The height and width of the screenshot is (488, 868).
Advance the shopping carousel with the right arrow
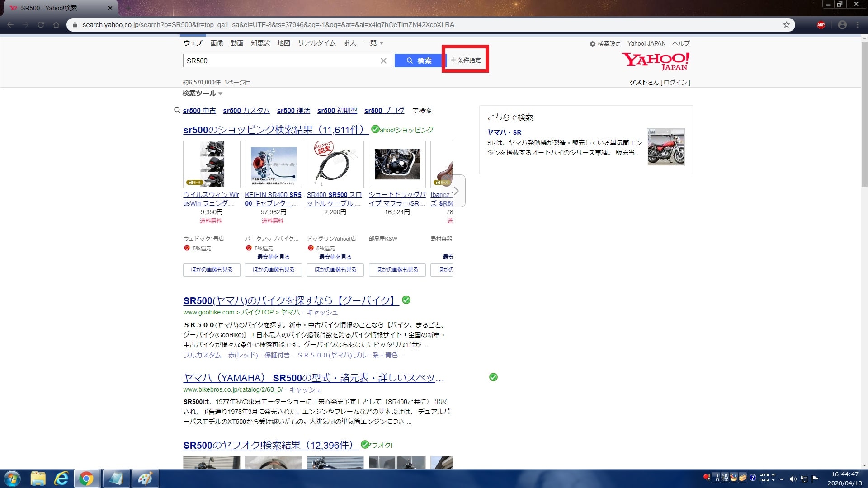[x=456, y=191]
